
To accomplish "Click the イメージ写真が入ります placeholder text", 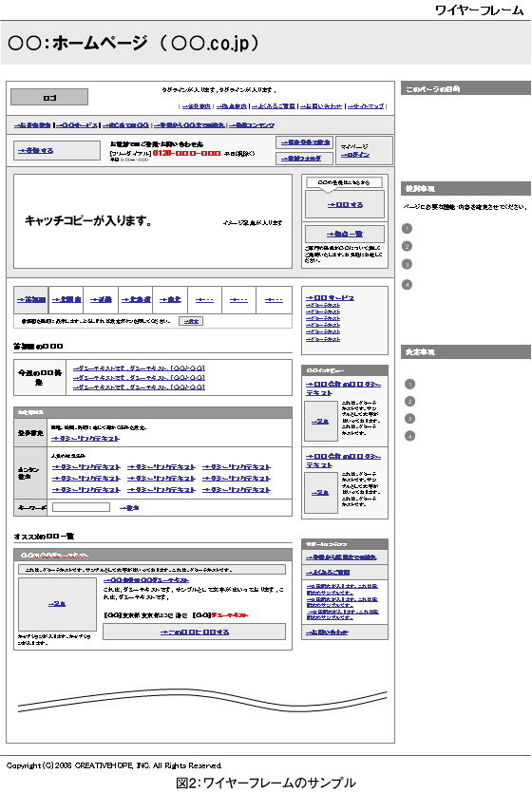I will click(253, 222).
